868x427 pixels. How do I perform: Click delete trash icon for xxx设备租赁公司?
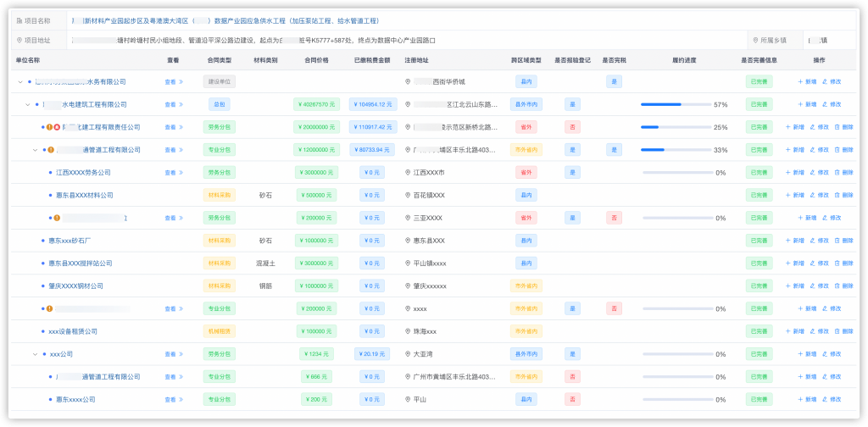(x=837, y=331)
